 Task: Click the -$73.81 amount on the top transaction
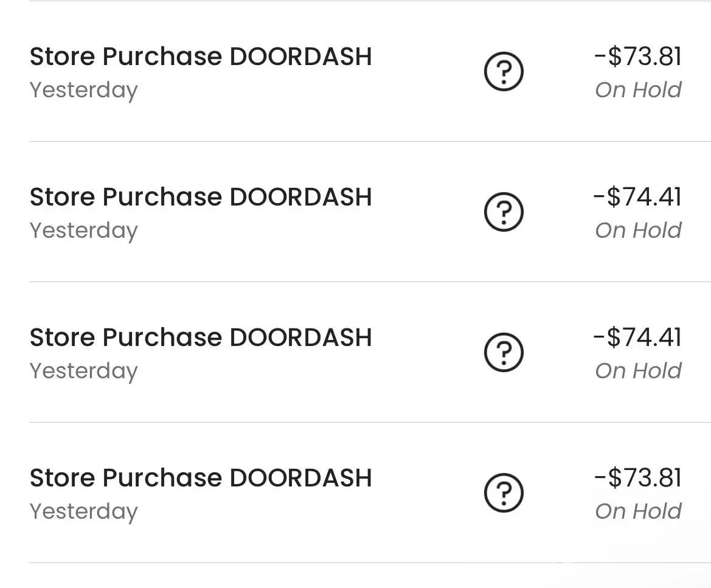pyautogui.click(x=638, y=57)
